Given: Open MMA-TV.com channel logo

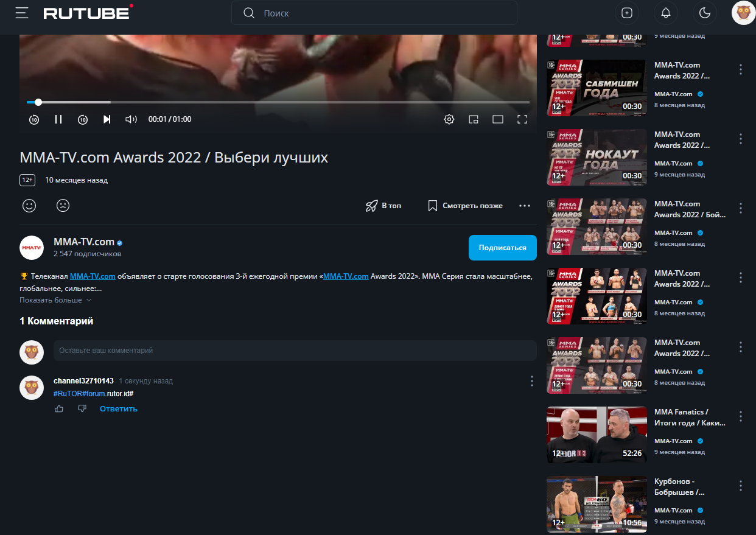Looking at the screenshot, I should pos(32,248).
